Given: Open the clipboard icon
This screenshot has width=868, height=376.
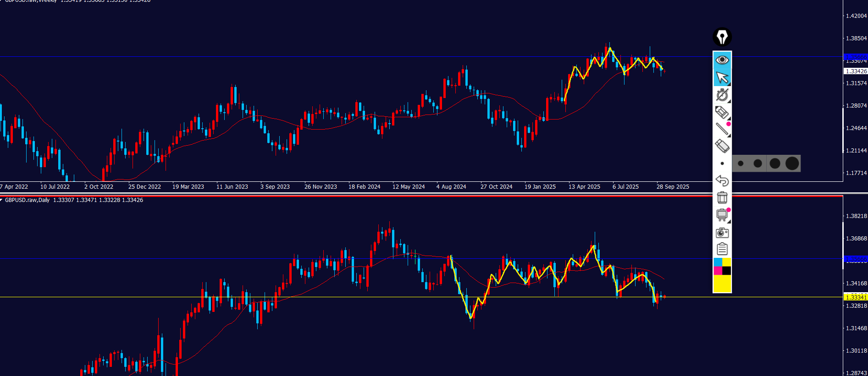Looking at the screenshot, I should pyautogui.click(x=722, y=249).
